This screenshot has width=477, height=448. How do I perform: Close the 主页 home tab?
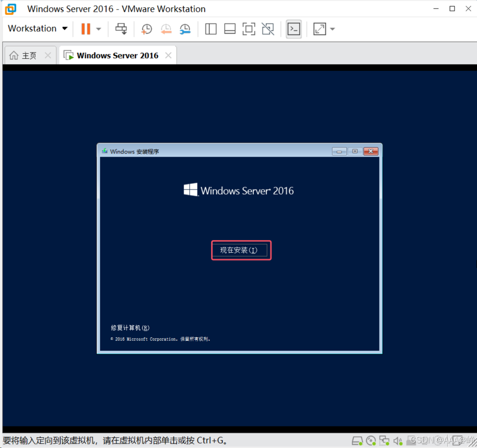48,55
